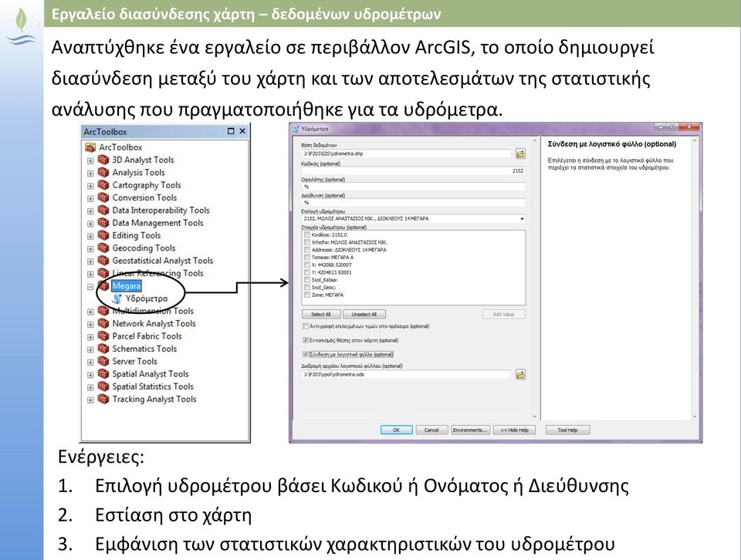This screenshot has width=741, height=560.
Task: Click the Analysis Tools toolbox icon
Action: coord(103,172)
